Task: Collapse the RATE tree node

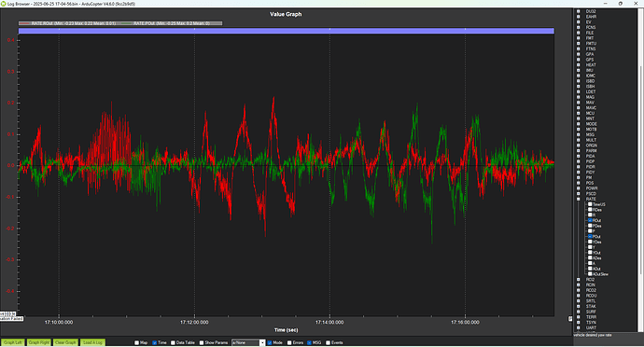Action: click(579, 200)
